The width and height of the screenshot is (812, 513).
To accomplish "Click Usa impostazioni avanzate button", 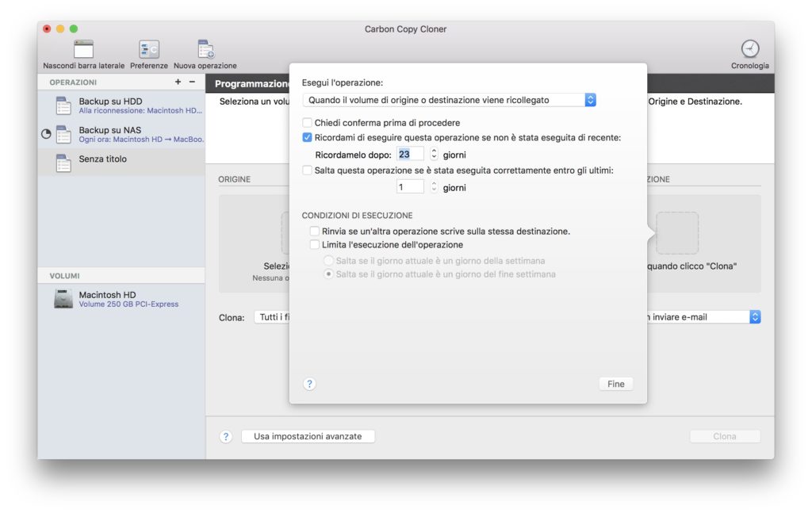I will 308,436.
